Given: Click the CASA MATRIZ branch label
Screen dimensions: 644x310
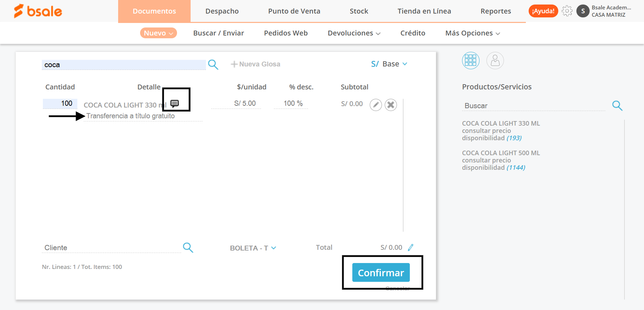Looking at the screenshot, I should coord(608,15).
